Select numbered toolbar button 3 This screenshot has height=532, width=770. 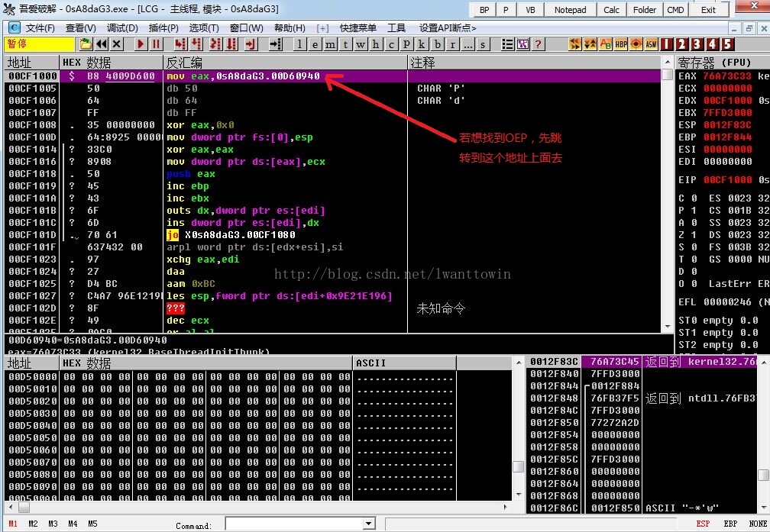697,44
